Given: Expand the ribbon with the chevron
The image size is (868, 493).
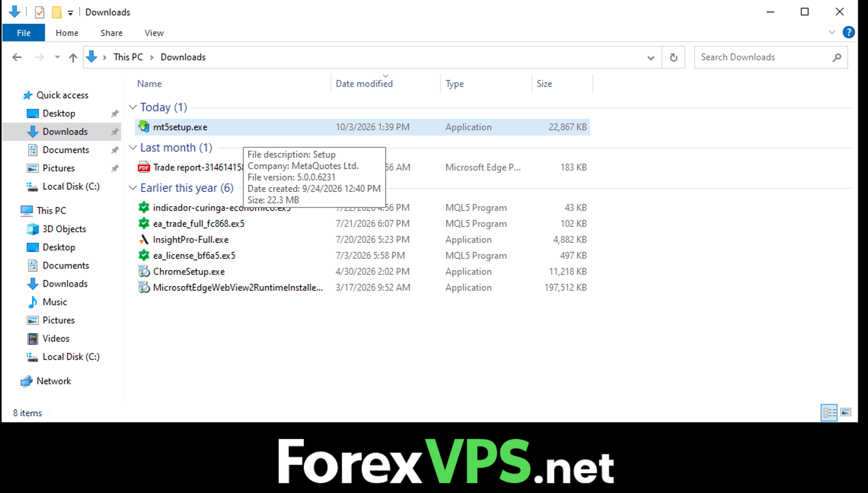Looking at the screenshot, I should click(832, 32).
